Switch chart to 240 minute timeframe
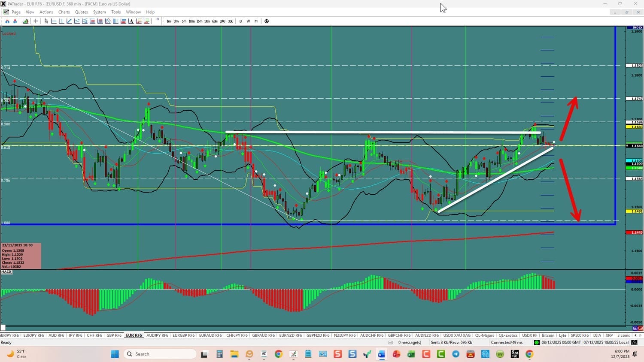 click(222, 21)
